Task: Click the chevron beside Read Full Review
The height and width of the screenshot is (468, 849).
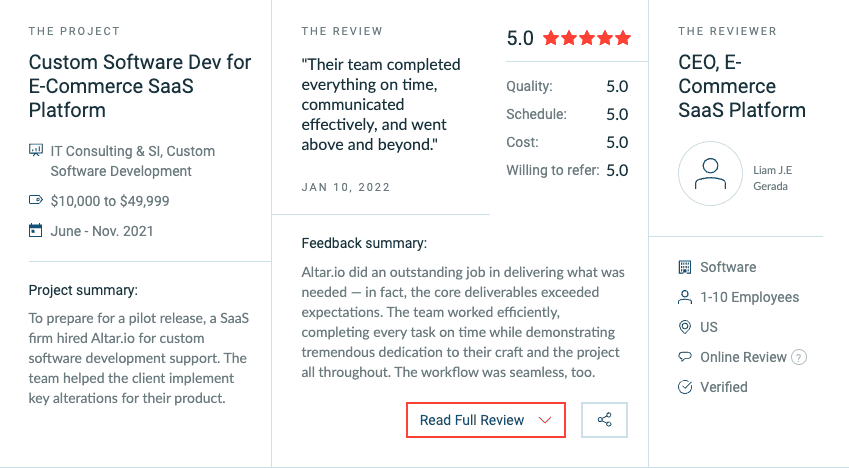Action: pos(545,420)
